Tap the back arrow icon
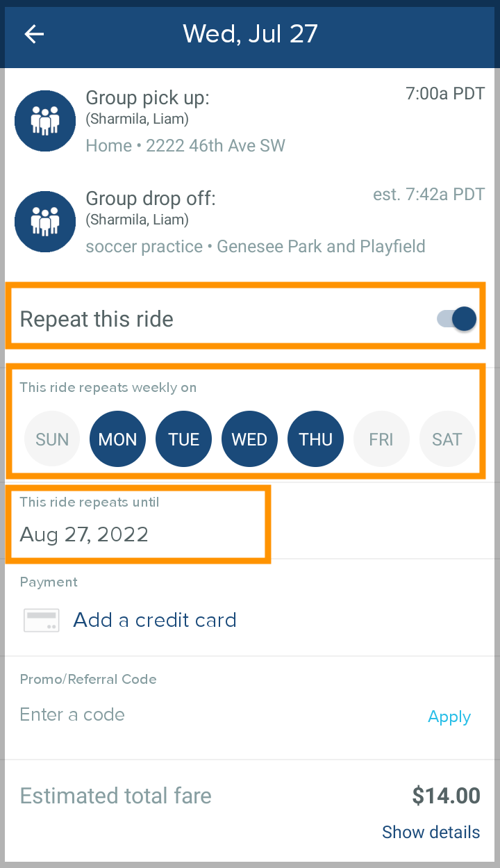Screen dimensions: 500x868 coord(34,34)
